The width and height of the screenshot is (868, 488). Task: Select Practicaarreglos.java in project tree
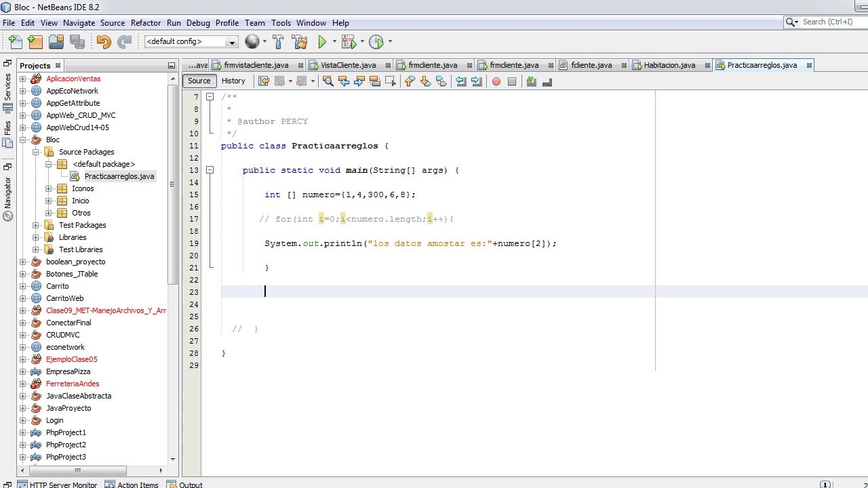(119, 176)
